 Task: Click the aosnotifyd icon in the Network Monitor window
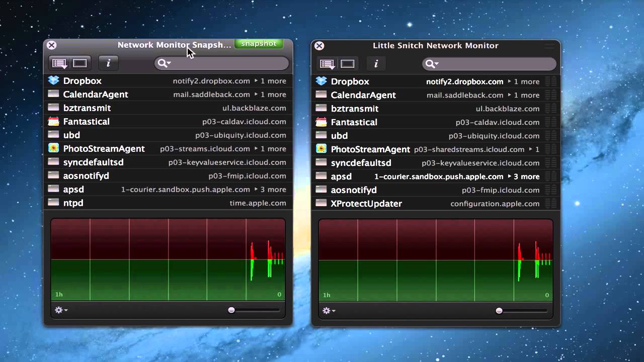(x=321, y=190)
